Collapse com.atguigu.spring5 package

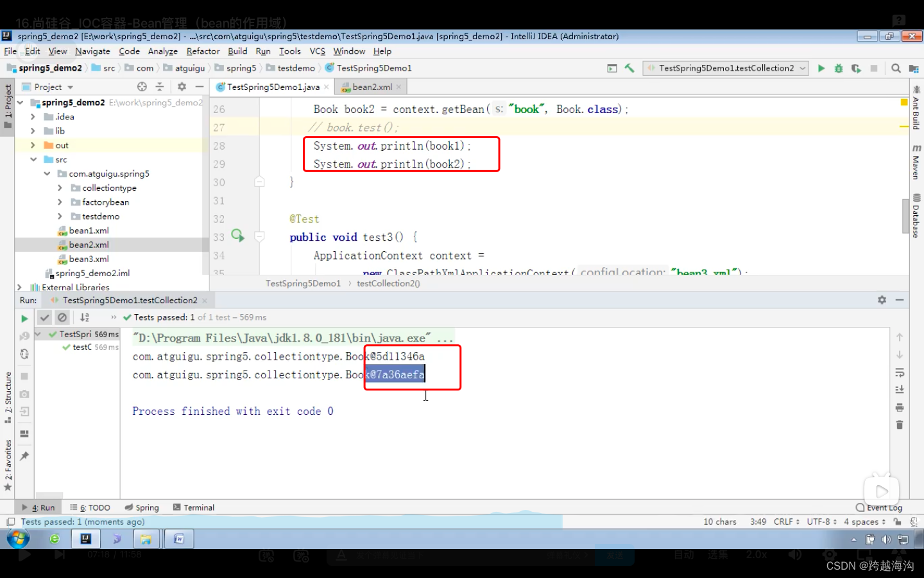(47, 173)
